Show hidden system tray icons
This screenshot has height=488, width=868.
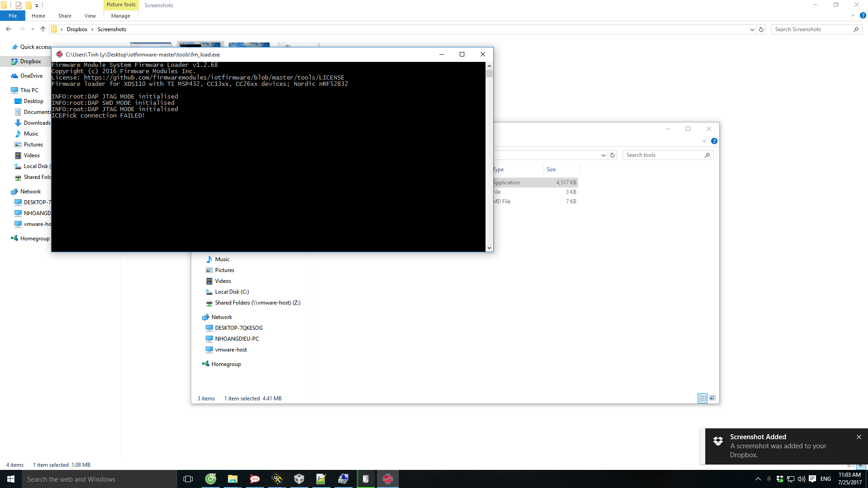click(x=758, y=479)
